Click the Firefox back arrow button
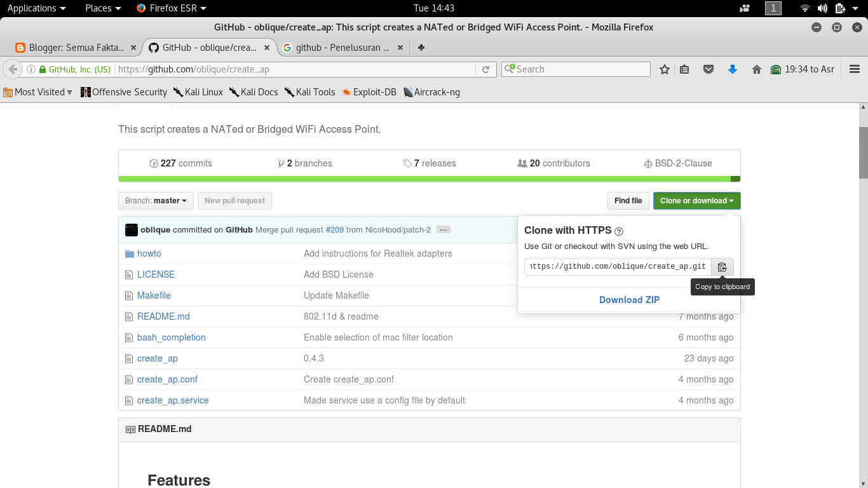The height and width of the screenshot is (488, 868). coord(12,69)
